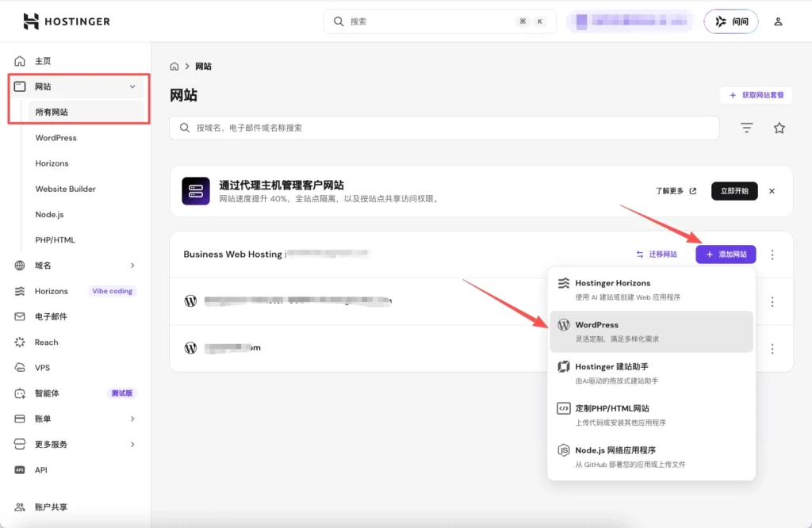Choose 定制PHP/HTML网站 option
This screenshot has height=528, width=812.
652,415
